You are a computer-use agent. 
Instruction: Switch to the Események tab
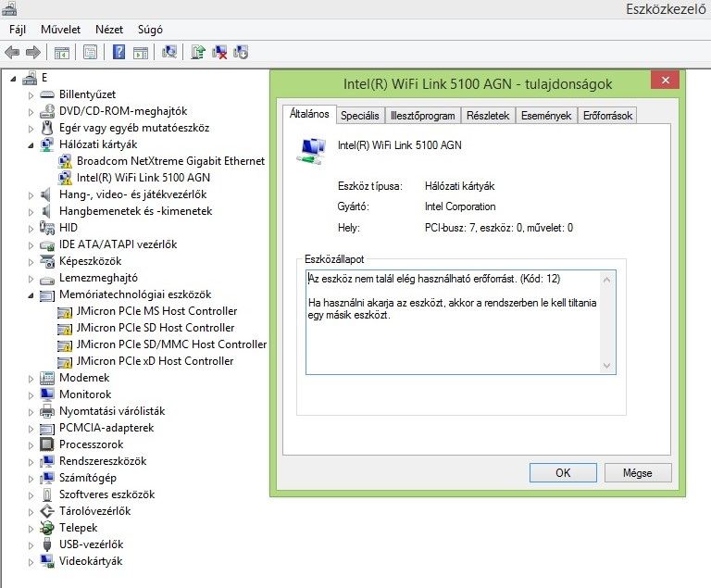546,116
